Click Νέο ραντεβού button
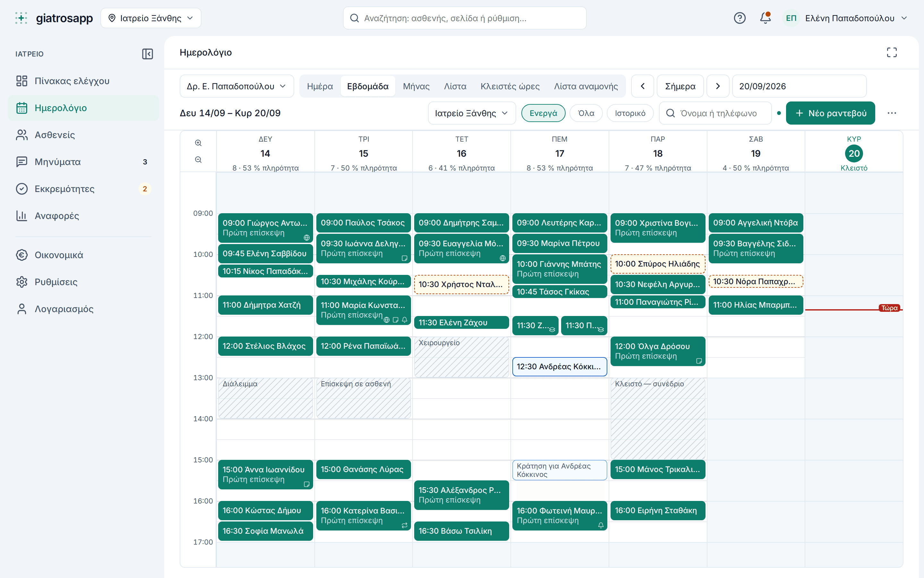Screen dimensions: 924x578 click(x=830, y=113)
